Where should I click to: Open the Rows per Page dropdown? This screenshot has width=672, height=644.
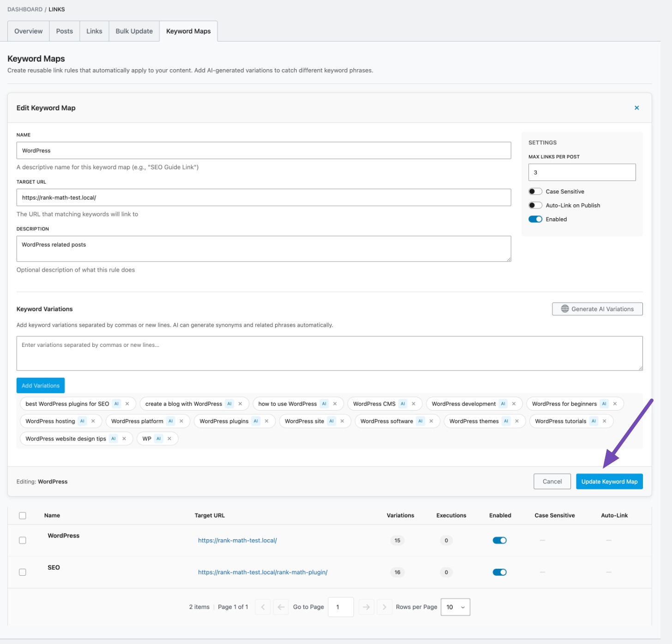[455, 607]
